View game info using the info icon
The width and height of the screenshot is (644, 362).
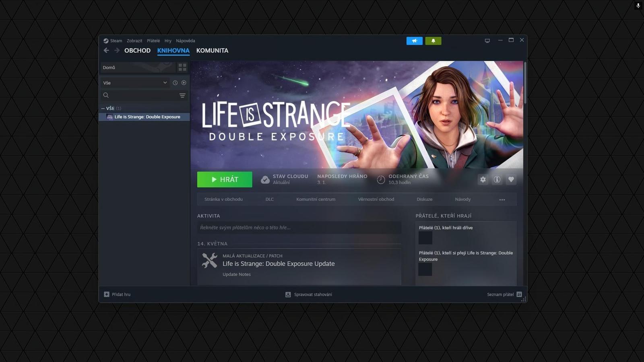click(497, 179)
